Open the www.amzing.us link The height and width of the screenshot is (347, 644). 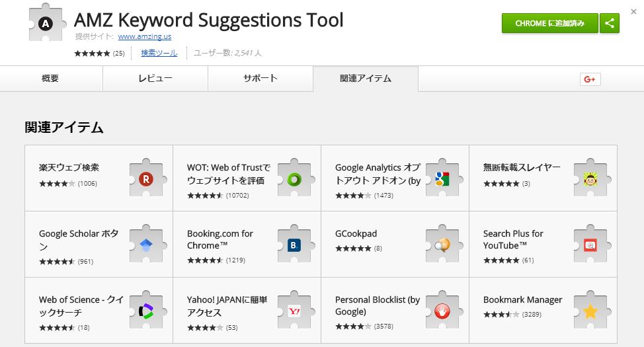coord(145,36)
